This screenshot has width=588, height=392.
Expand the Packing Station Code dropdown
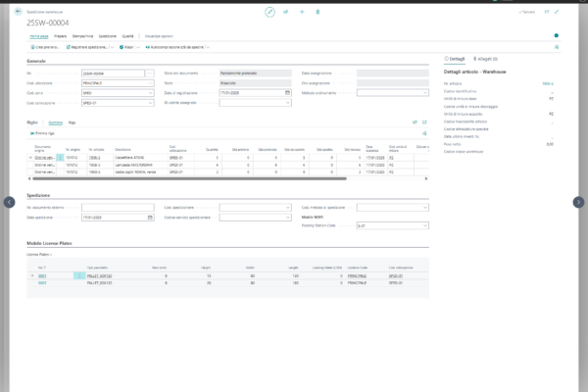coord(424,225)
